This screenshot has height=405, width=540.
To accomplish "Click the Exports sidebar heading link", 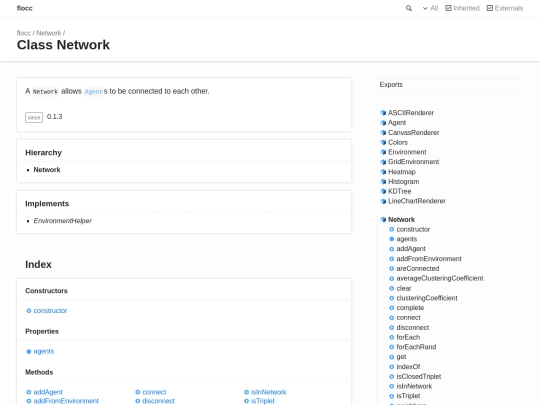I will (391, 85).
